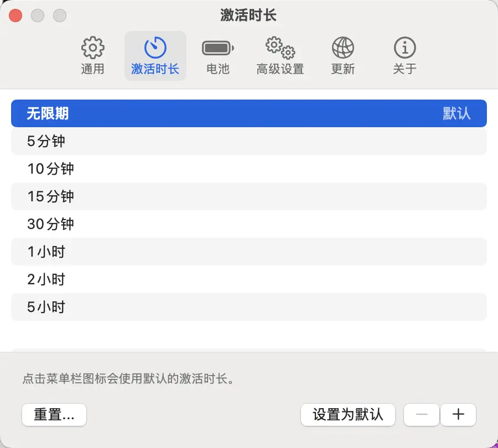Open the 通用 general settings gear icon

(x=92, y=48)
